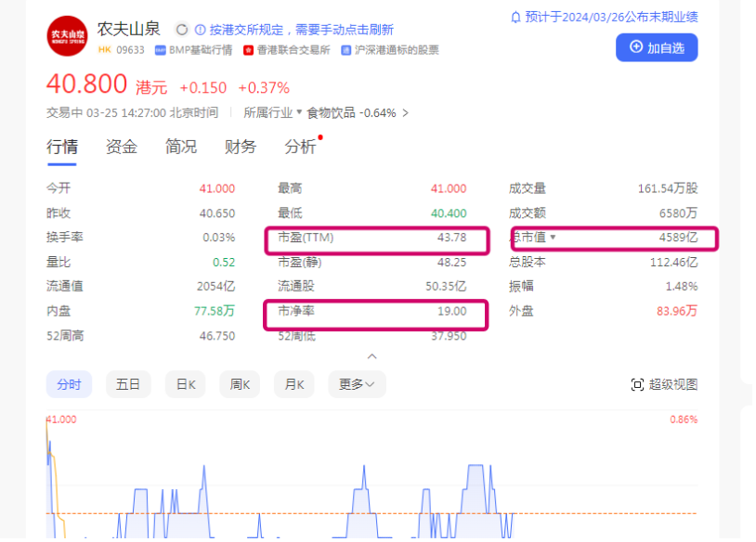Click the trading time 03-25 14:27:00 text
This screenshot has height=542, width=756.
coord(125,112)
